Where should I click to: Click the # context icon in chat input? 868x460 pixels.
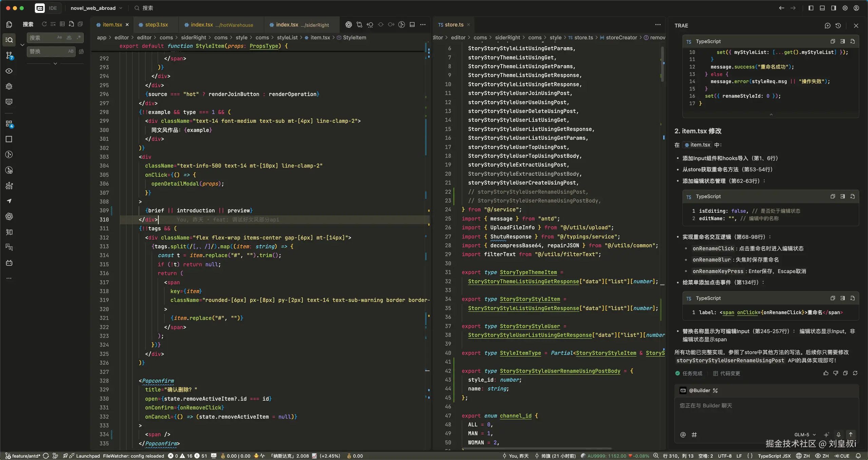(x=694, y=435)
